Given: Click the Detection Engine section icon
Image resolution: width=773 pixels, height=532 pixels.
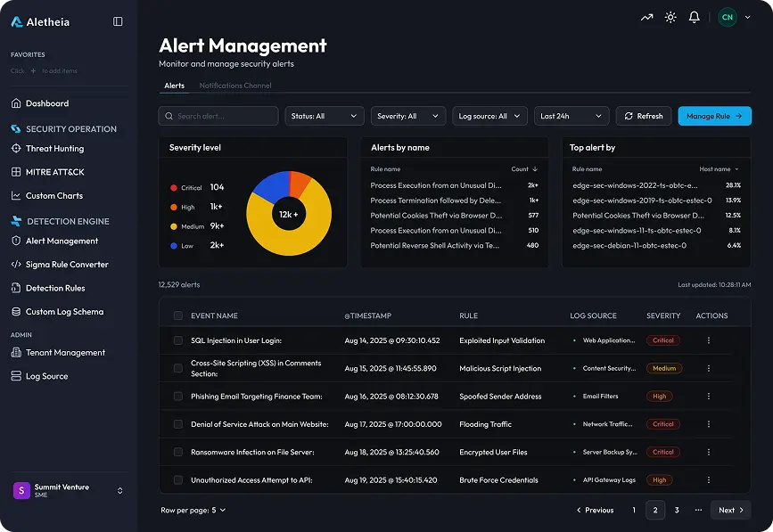Looking at the screenshot, I should click(16, 221).
